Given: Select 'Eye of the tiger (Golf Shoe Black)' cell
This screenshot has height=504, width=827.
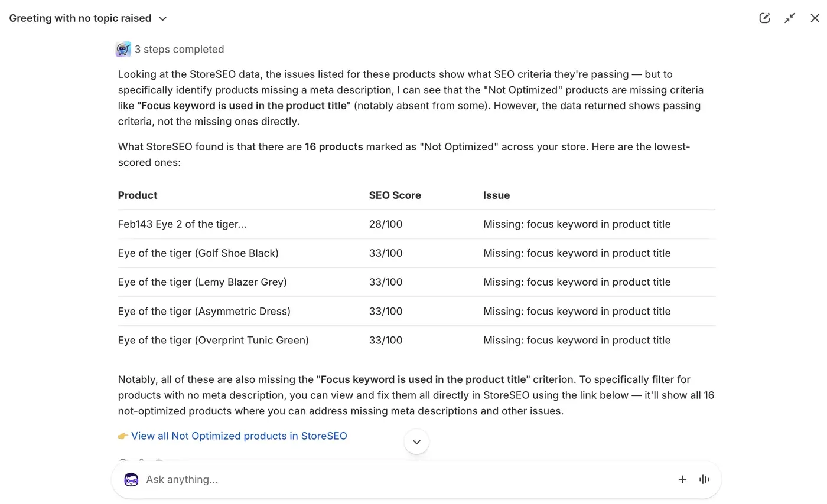Looking at the screenshot, I should [x=198, y=253].
